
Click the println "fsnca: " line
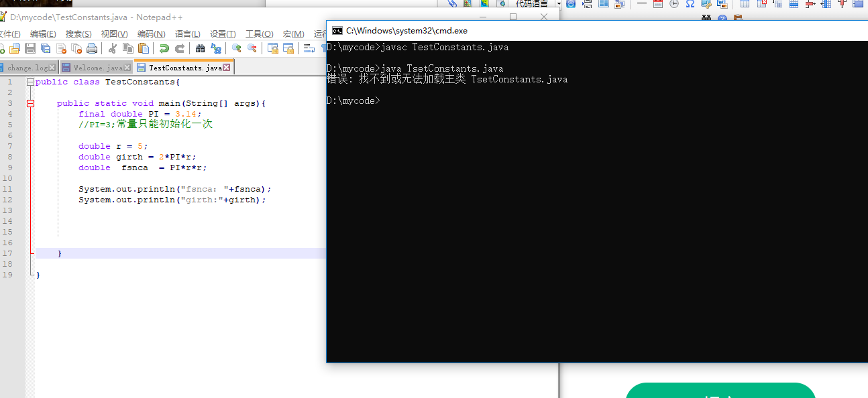(175, 189)
